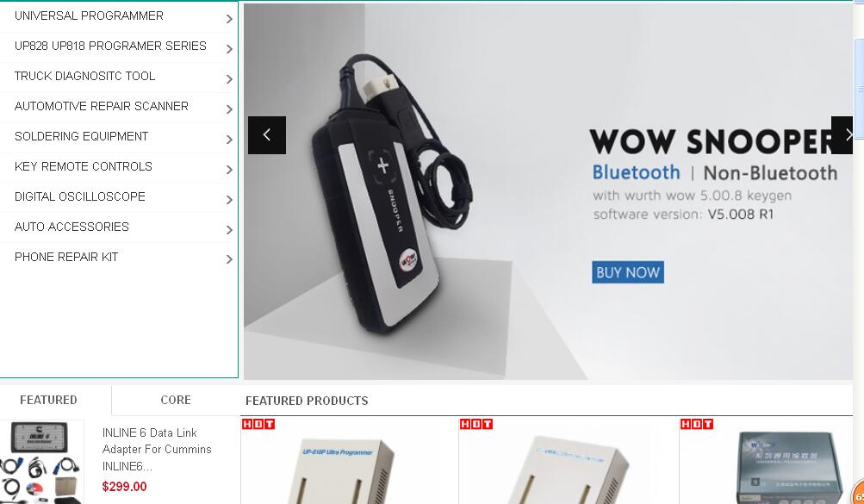Click the BUY NOW button
This screenshot has height=504, width=864.
[628, 272]
